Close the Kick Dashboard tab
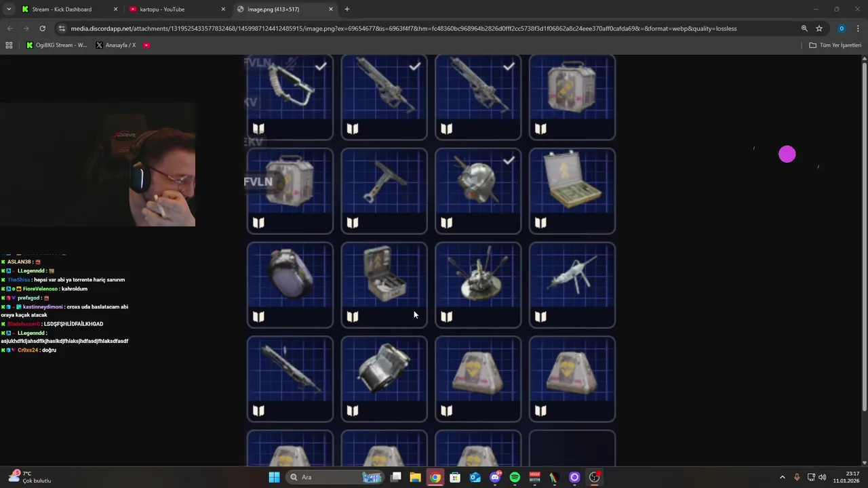The height and width of the screenshot is (488, 868). (x=115, y=9)
